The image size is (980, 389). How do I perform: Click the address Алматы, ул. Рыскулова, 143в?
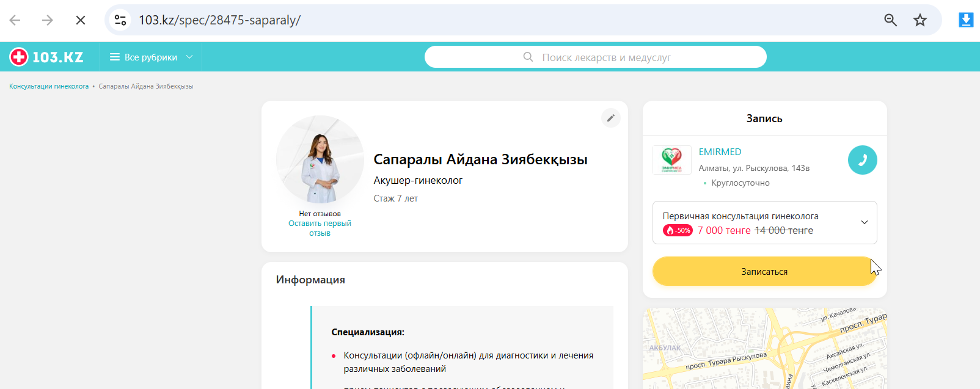coord(754,168)
